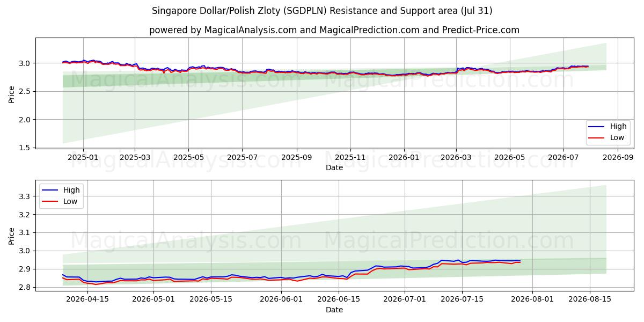Click the '2026-07-15' tick label
Screen dimensions: 644x322
click(x=462, y=299)
